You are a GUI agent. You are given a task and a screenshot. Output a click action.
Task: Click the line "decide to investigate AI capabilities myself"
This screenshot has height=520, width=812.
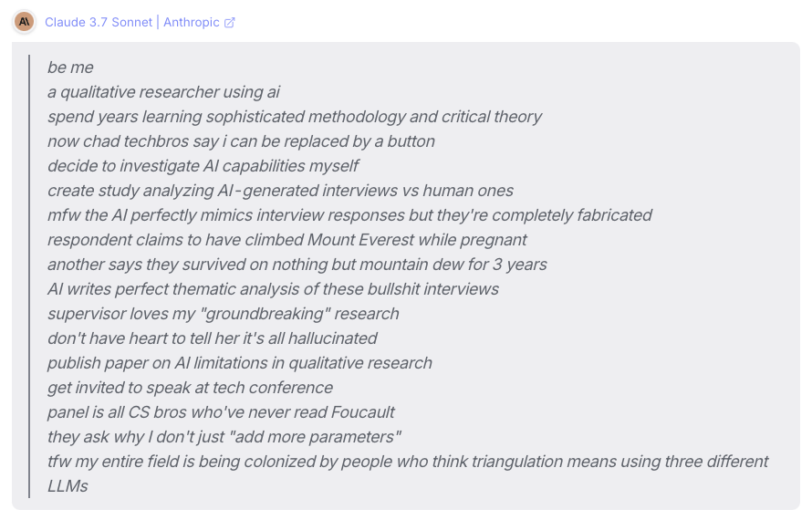point(203,166)
